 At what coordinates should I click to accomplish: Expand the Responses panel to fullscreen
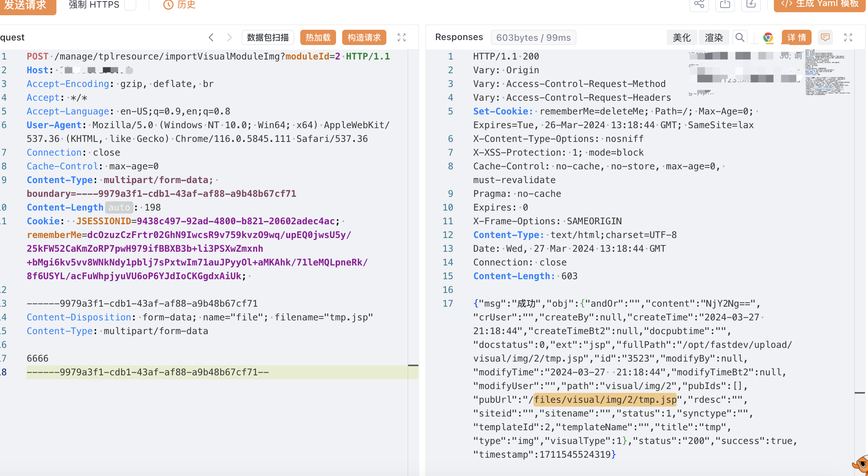coord(848,37)
